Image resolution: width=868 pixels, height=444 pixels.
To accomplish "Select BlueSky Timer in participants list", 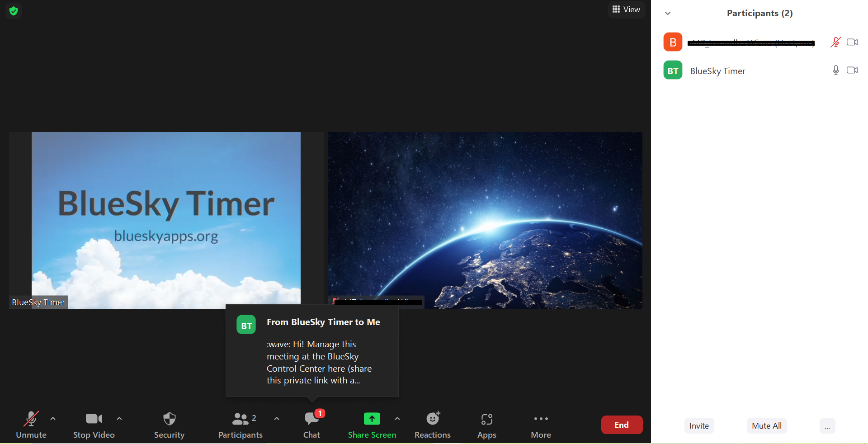I will coord(759,71).
